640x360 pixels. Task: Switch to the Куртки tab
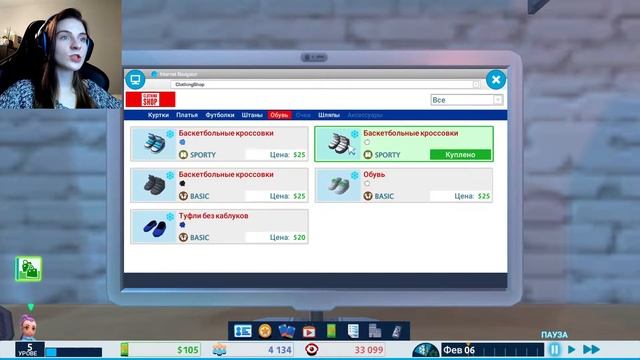tap(158, 115)
